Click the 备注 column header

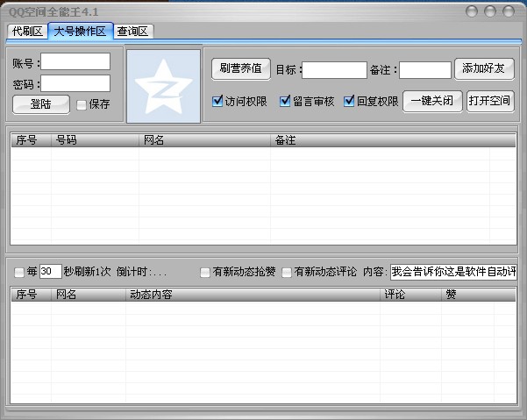coord(380,140)
